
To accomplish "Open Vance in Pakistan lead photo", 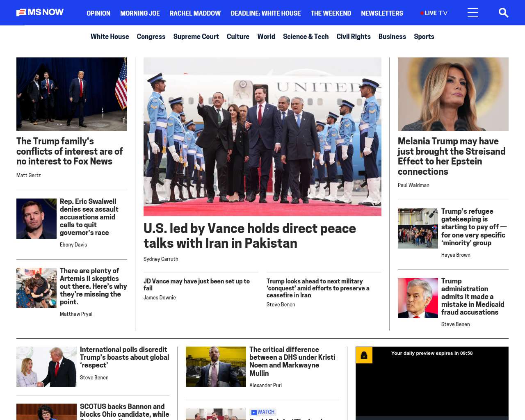I will tap(262, 137).
